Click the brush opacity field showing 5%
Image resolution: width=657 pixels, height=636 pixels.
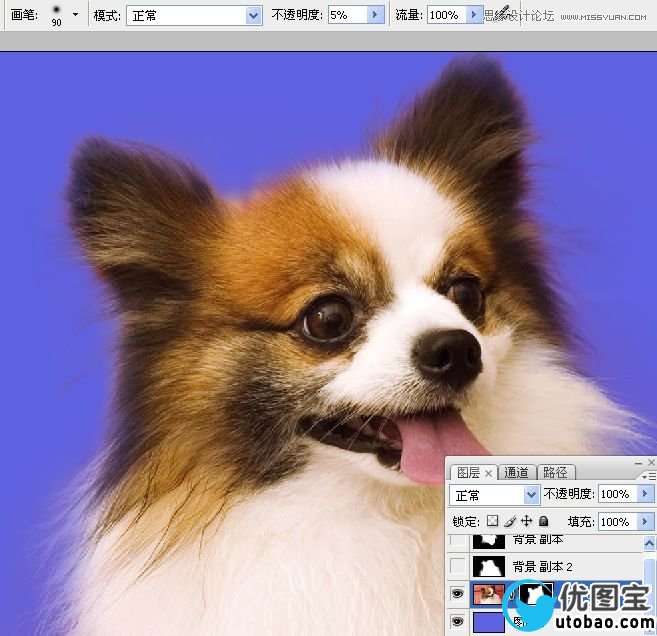[x=348, y=15]
